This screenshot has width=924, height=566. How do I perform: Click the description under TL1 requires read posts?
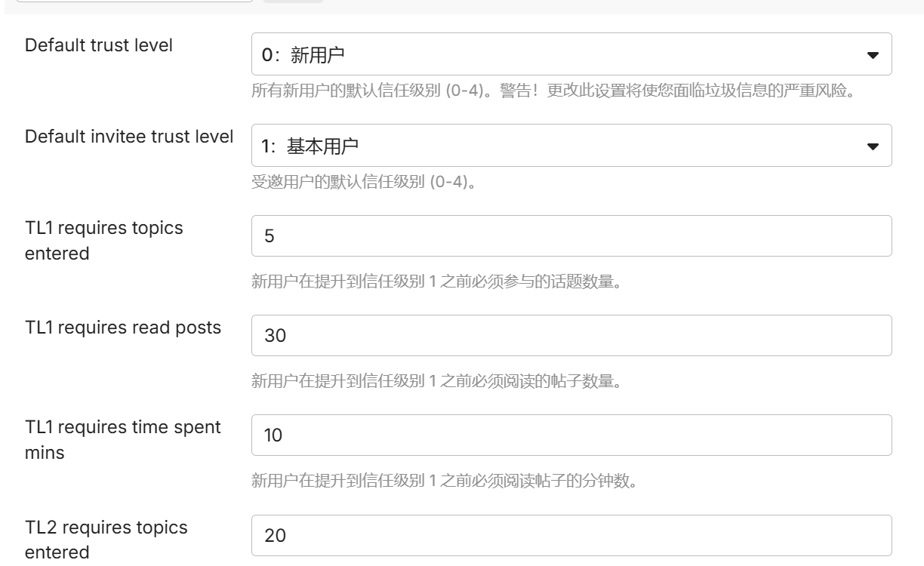(436, 381)
